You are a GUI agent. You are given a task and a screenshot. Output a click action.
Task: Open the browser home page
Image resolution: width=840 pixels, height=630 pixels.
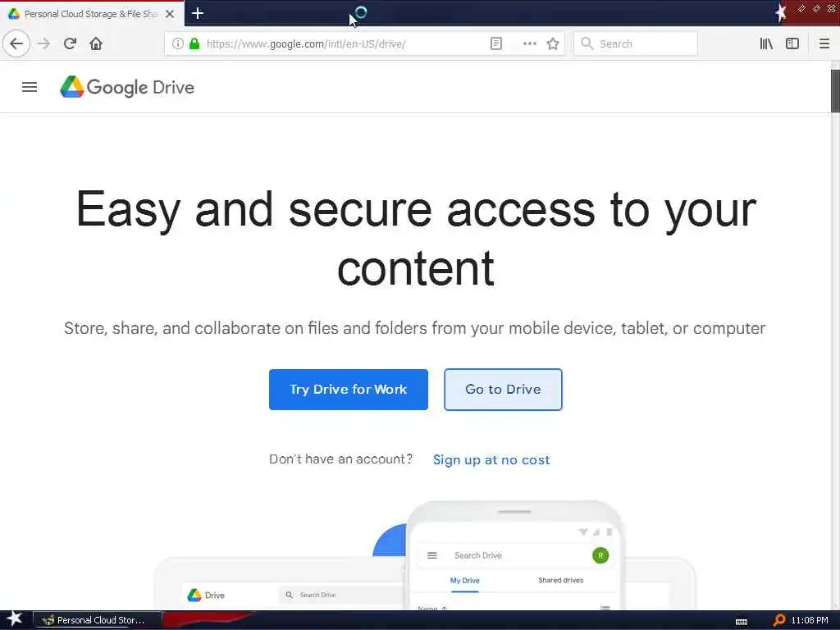click(x=96, y=43)
